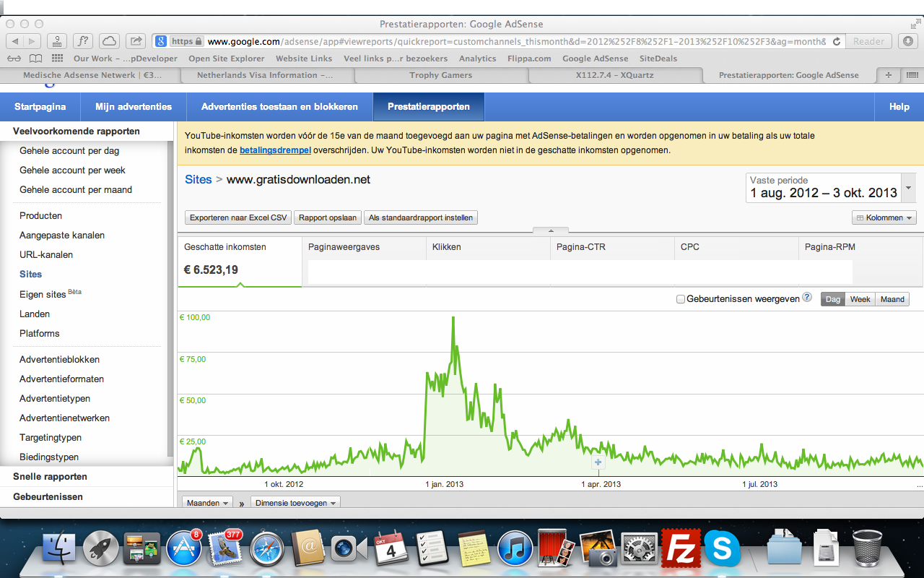Open the Landen report in sidebar
This screenshot has width=924, height=578.
[x=35, y=314]
